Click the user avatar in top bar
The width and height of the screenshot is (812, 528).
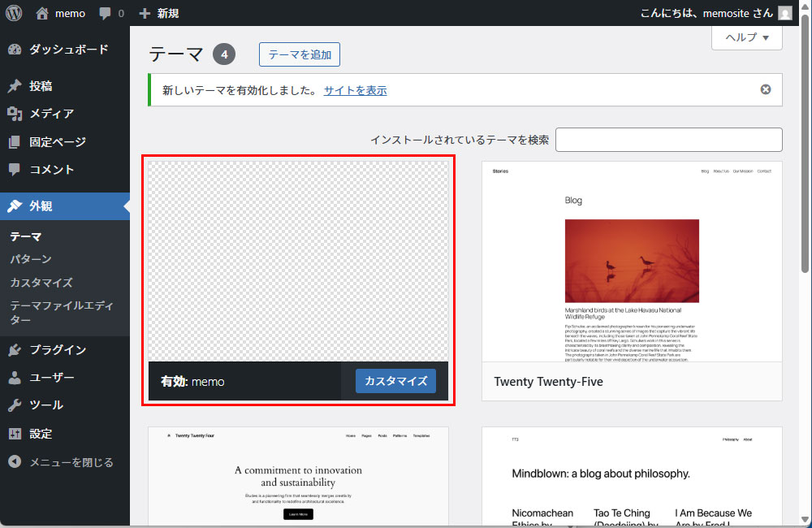coord(784,13)
